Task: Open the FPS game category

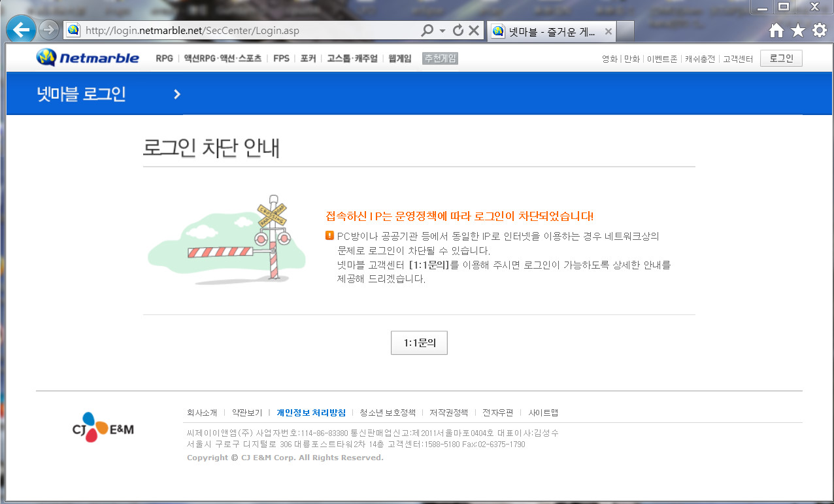Action: coord(281,58)
